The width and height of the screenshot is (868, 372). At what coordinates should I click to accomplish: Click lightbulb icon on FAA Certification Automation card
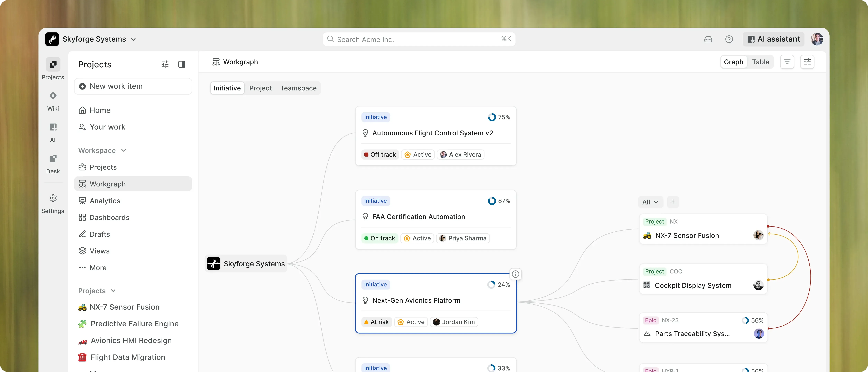tap(365, 217)
